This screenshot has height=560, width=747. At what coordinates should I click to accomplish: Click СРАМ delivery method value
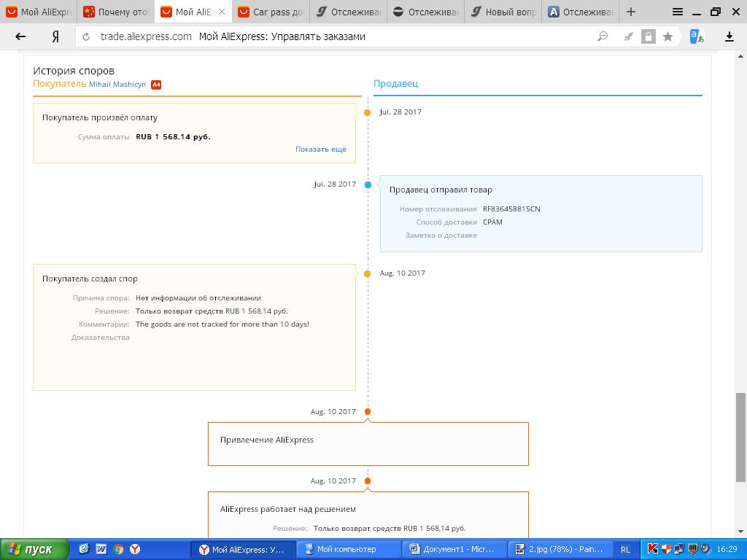492,222
